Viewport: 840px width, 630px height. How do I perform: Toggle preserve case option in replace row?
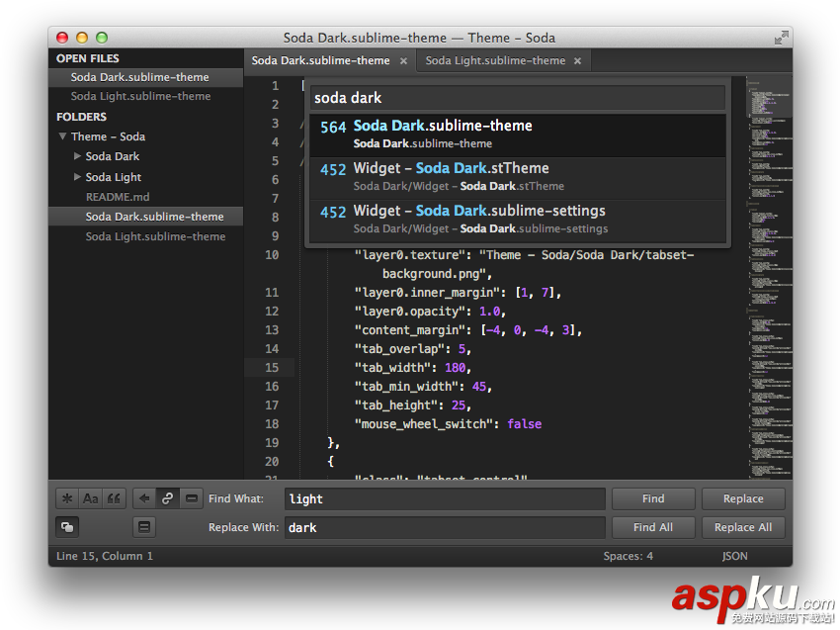67,527
